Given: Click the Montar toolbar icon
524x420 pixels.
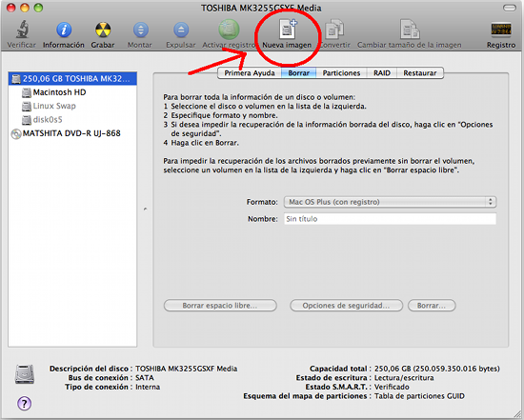Looking at the screenshot, I should tap(141, 30).
